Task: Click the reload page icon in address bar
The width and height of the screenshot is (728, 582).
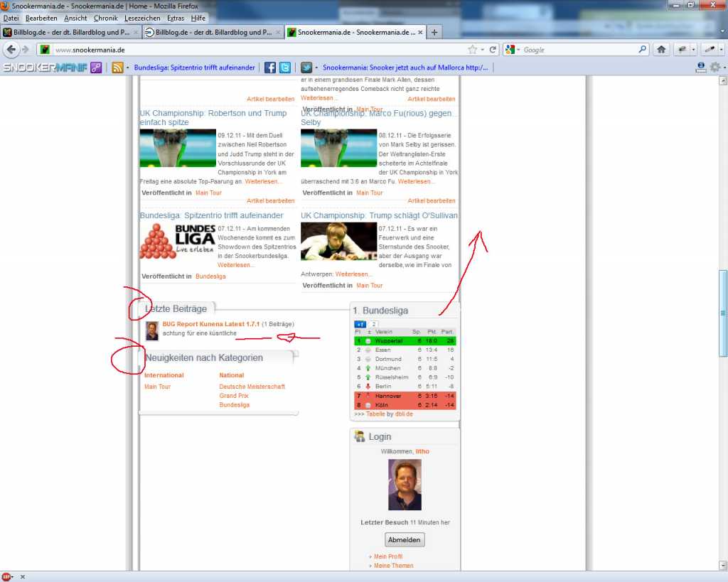Action: [492, 50]
